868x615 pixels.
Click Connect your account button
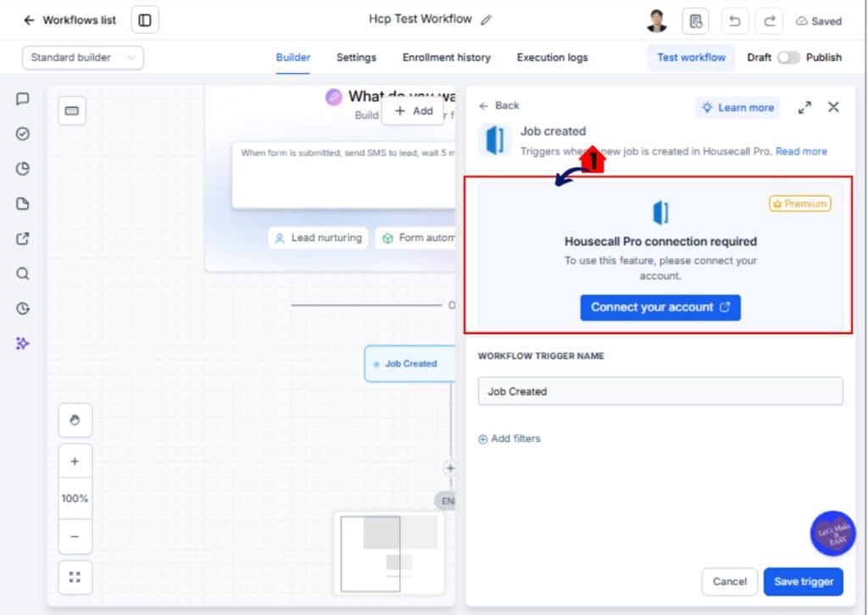click(x=660, y=307)
